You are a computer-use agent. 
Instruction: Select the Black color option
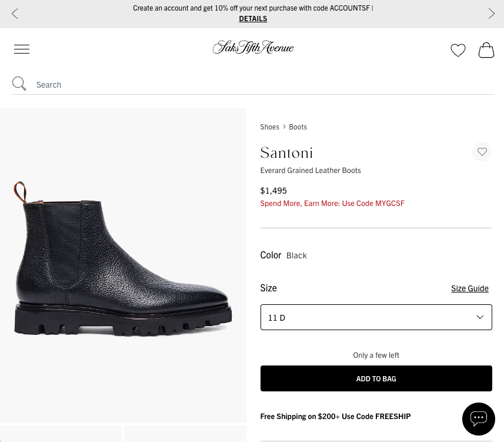click(x=296, y=255)
